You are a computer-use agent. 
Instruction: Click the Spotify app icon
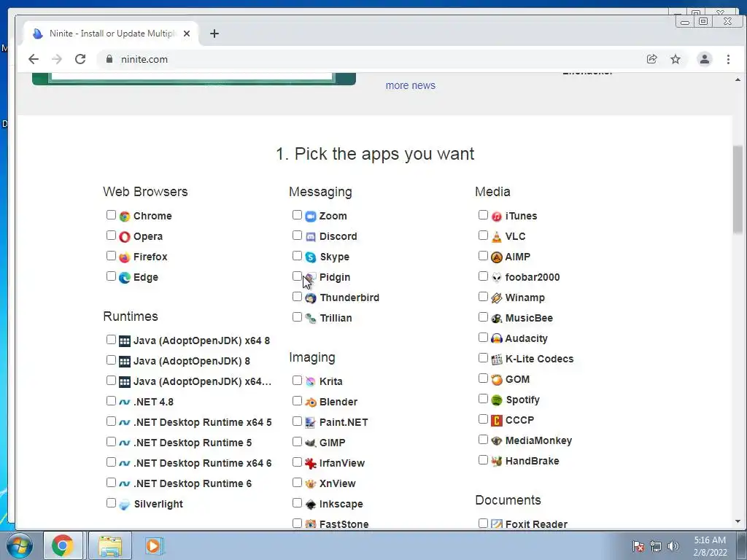[x=496, y=400]
